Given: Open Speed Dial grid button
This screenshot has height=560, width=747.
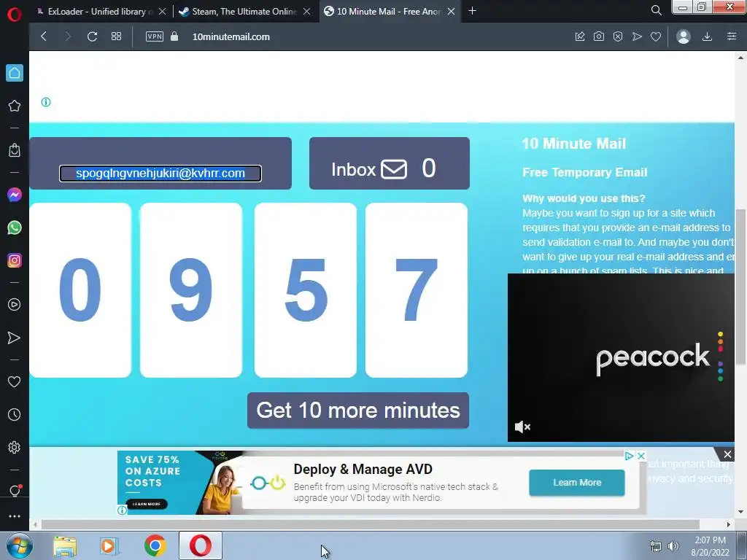Looking at the screenshot, I should (x=116, y=36).
